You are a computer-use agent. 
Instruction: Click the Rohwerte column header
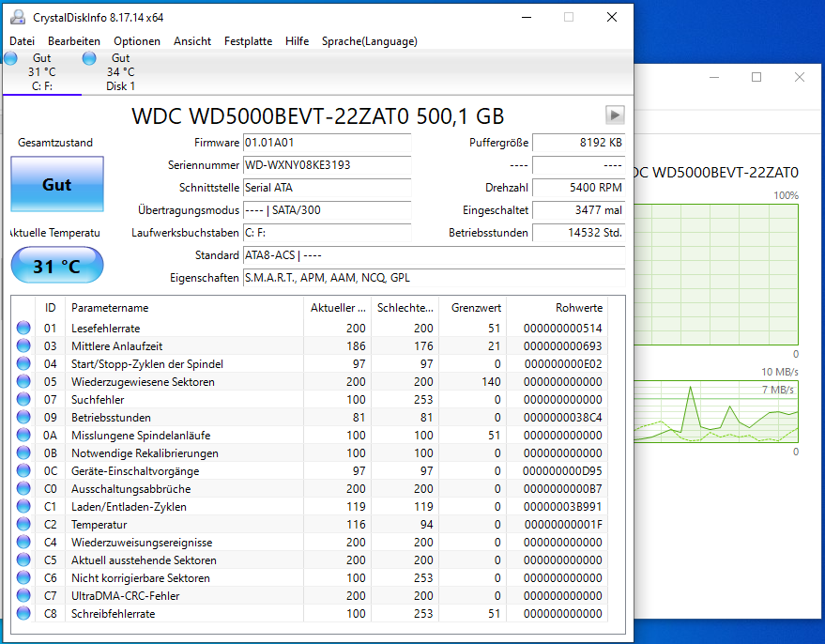pyautogui.click(x=557, y=308)
